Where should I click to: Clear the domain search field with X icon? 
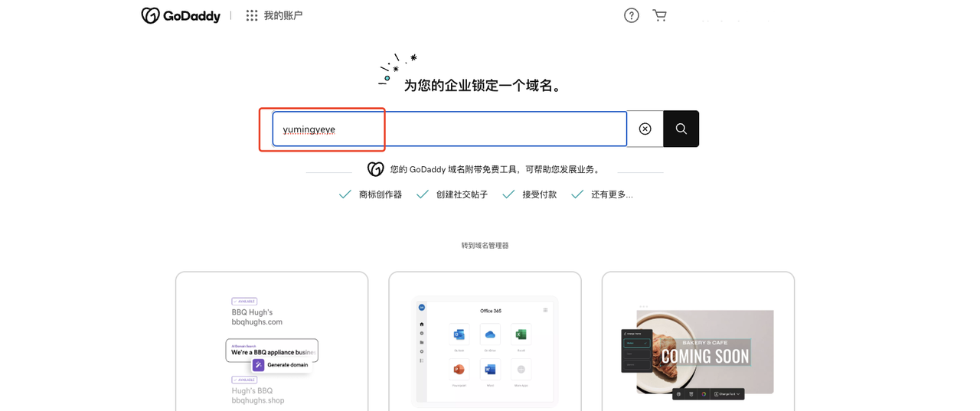tap(645, 129)
